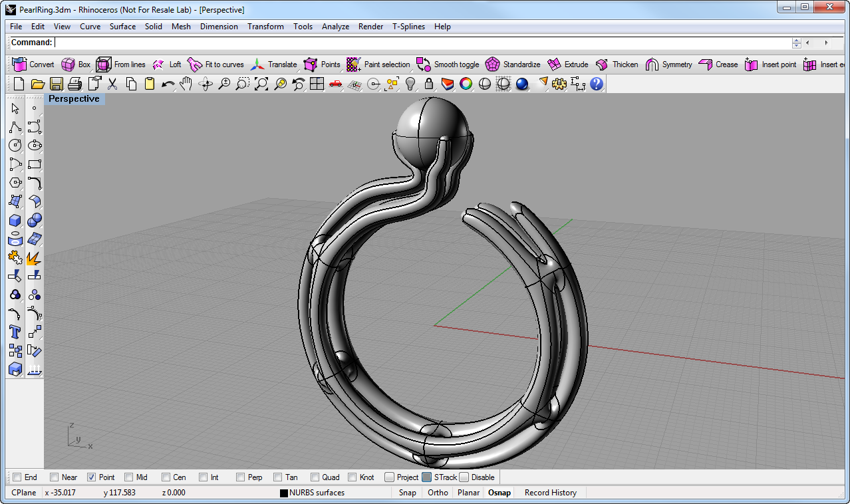
Task: Click the CPlane status bar pane
Action: [x=24, y=493]
